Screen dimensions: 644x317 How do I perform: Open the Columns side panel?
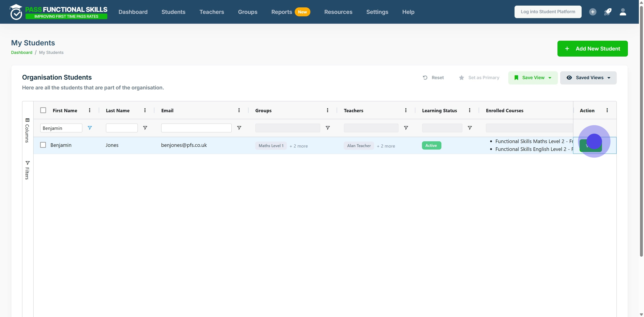click(x=27, y=130)
